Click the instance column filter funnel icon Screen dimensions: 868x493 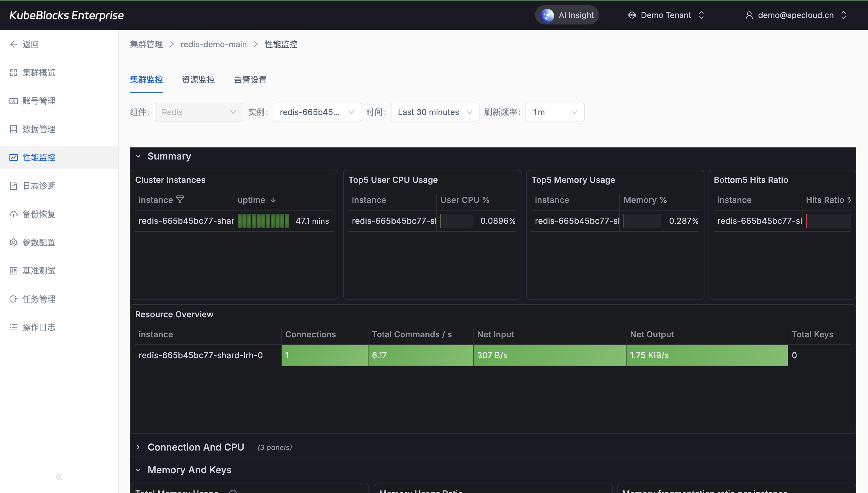point(180,199)
